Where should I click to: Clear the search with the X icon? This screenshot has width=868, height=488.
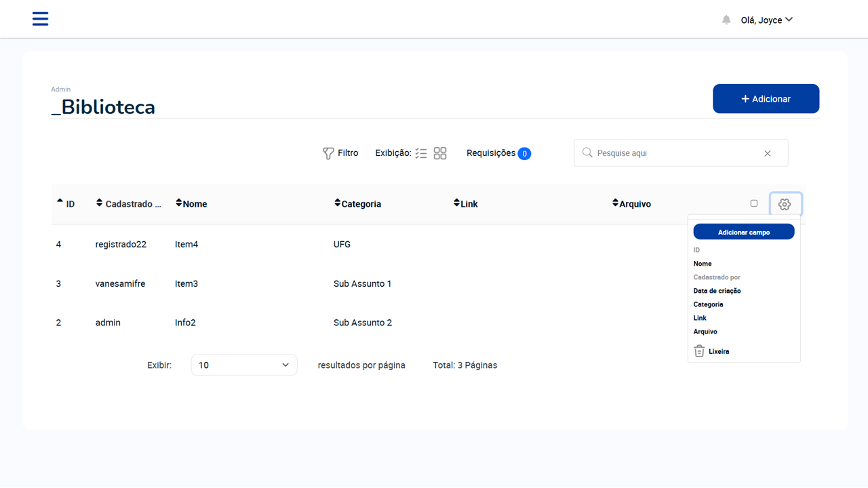click(x=768, y=153)
